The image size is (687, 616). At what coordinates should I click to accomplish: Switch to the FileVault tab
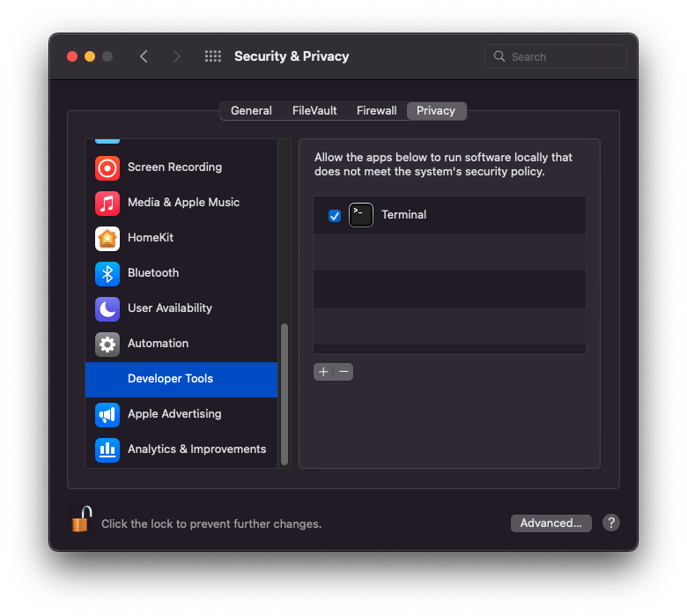pyautogui.click(x=314, y=110)
